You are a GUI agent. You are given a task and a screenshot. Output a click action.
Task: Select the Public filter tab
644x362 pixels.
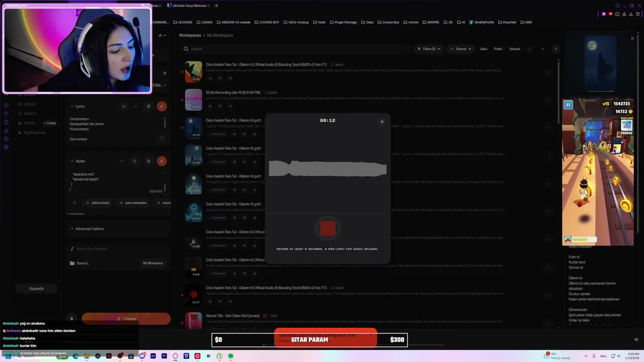(x=498, y=49)
